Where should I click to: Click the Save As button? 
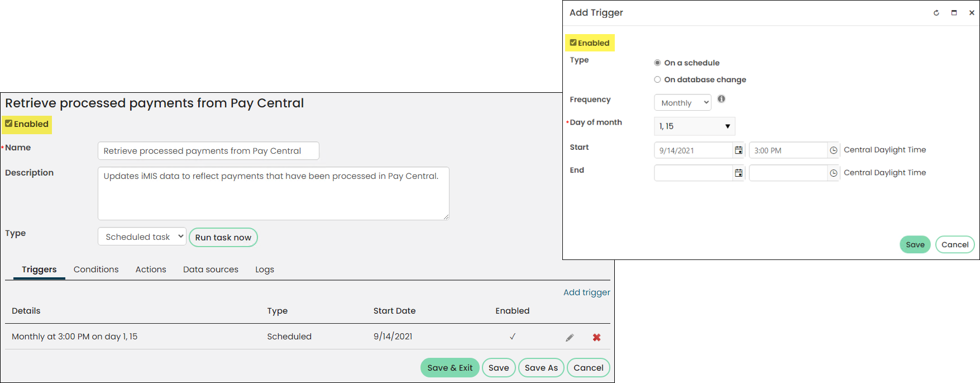click(x=541, y=367)
